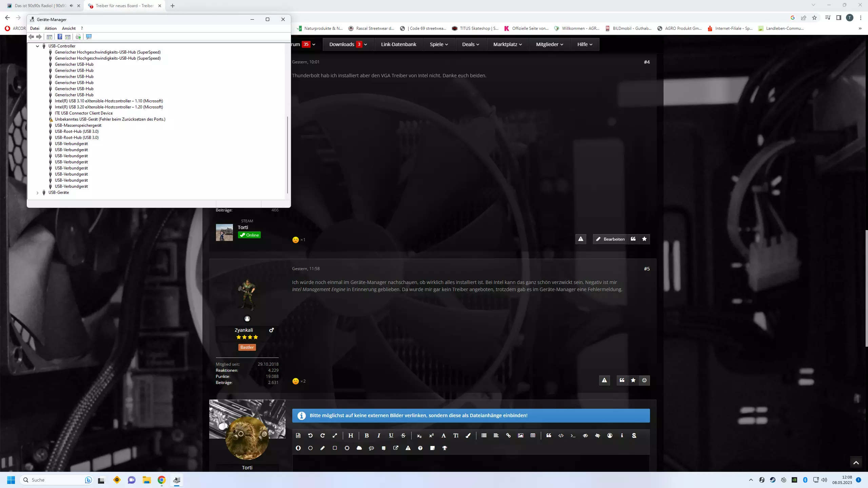Click the cloud icon in the editor's second row
The image size is (868, 488).
click(x=359, y=448)
